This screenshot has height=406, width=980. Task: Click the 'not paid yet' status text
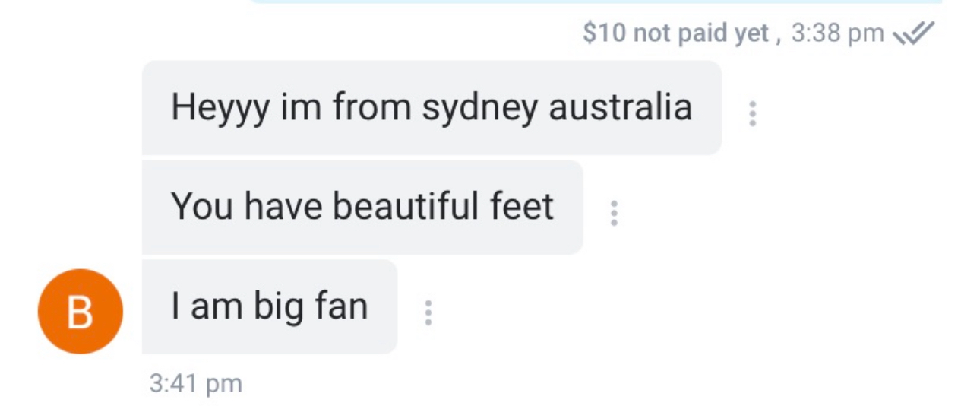(x=700, y=33)
